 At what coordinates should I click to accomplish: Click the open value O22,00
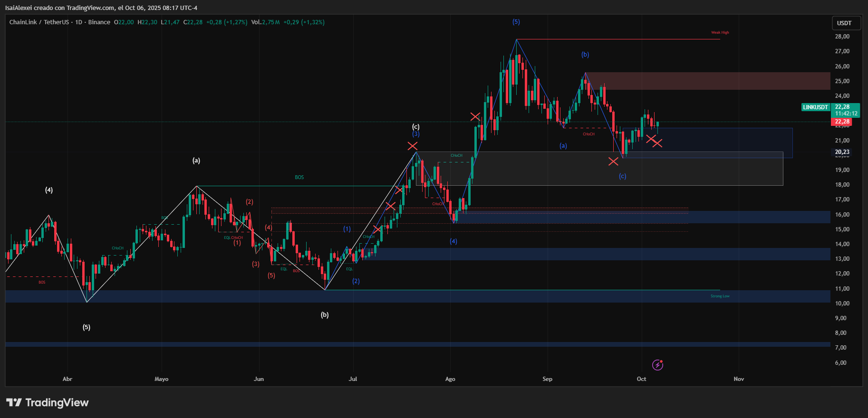pyautogui.click(x=124, y=22)
